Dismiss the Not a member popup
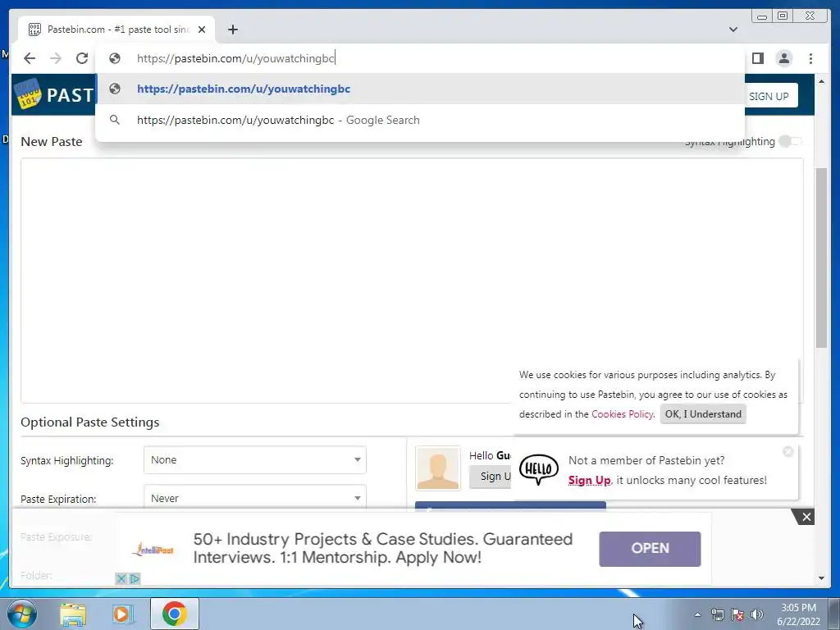Viewport: 840px width, 630px height. click(788, 452)
